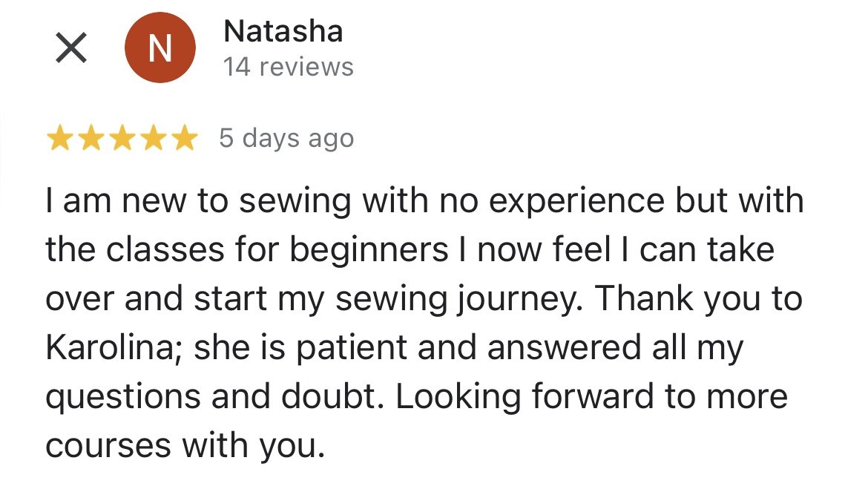Screen dimensions: 868x492
Task: Click the word 'experience' in the first line
Action: (x=576, y=201)
